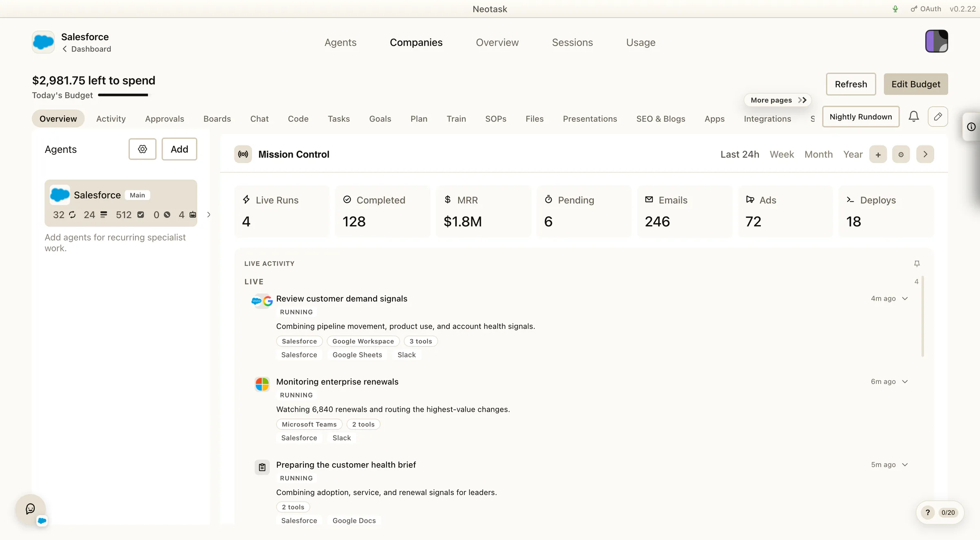Add a new agent
Screen dimensions: 980x540
pyautogui.click(x=179, y=149)
